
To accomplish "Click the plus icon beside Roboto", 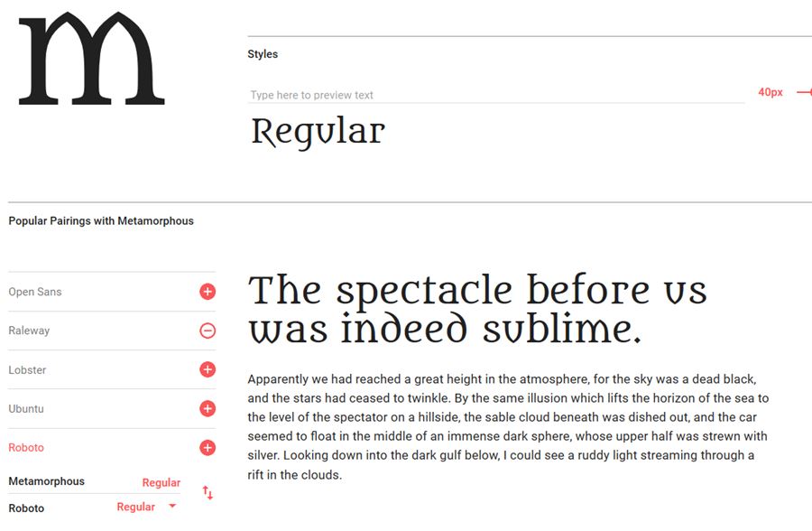I will pyautogui.click(x=208, y=448).
